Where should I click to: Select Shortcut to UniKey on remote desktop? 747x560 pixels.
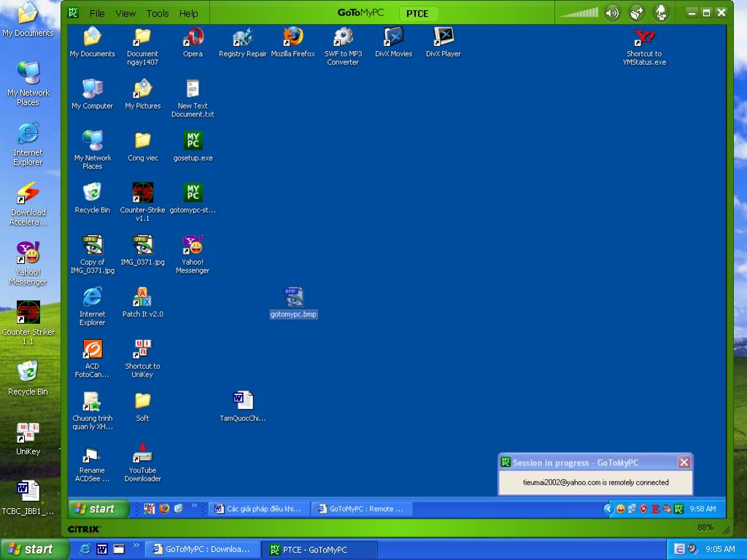pyautogui.click(x=143, y=358)
